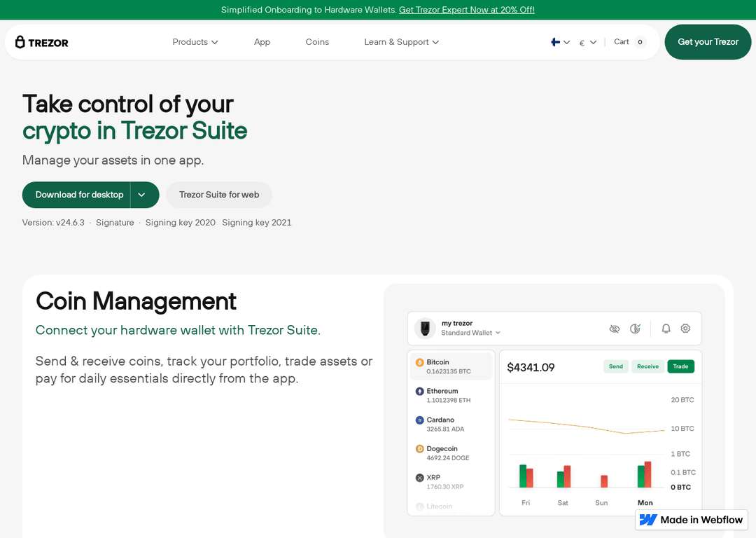Open the euro currency selector
The image size is (756, 538).
588,43
